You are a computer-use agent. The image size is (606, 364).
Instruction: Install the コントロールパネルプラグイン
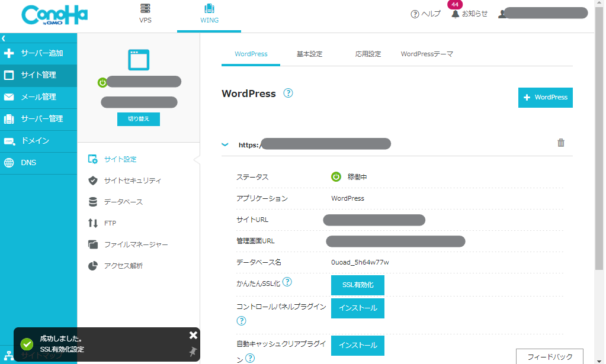click(358, 308)
